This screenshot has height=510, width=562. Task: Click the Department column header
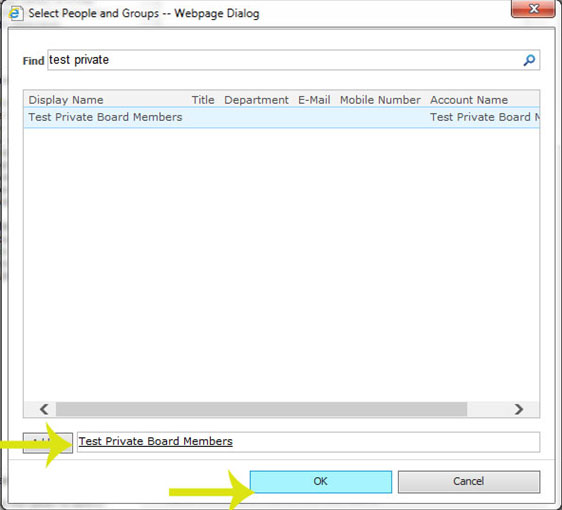[x=256, y=100]
